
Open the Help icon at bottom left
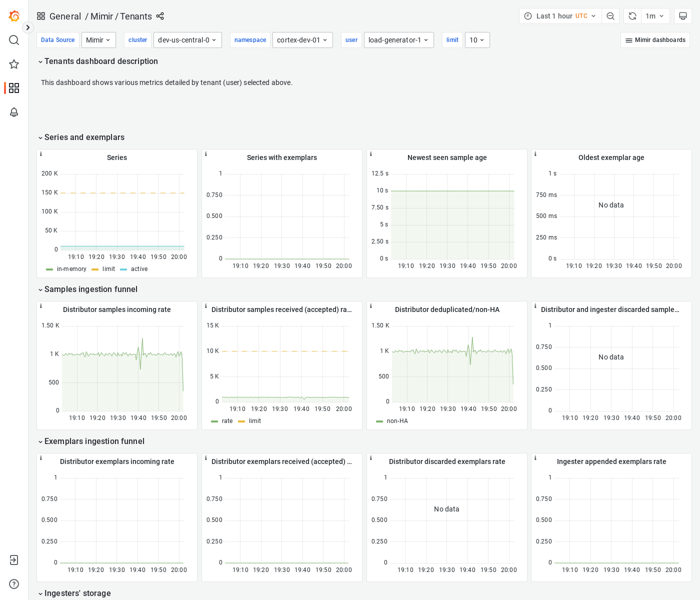click(x=14, y=584)
